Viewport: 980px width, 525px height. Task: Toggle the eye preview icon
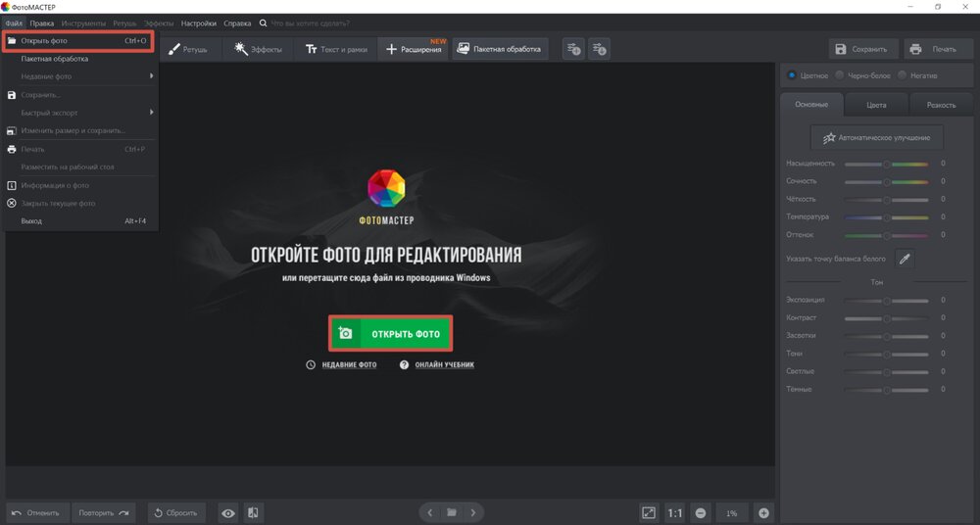[228, 513]
